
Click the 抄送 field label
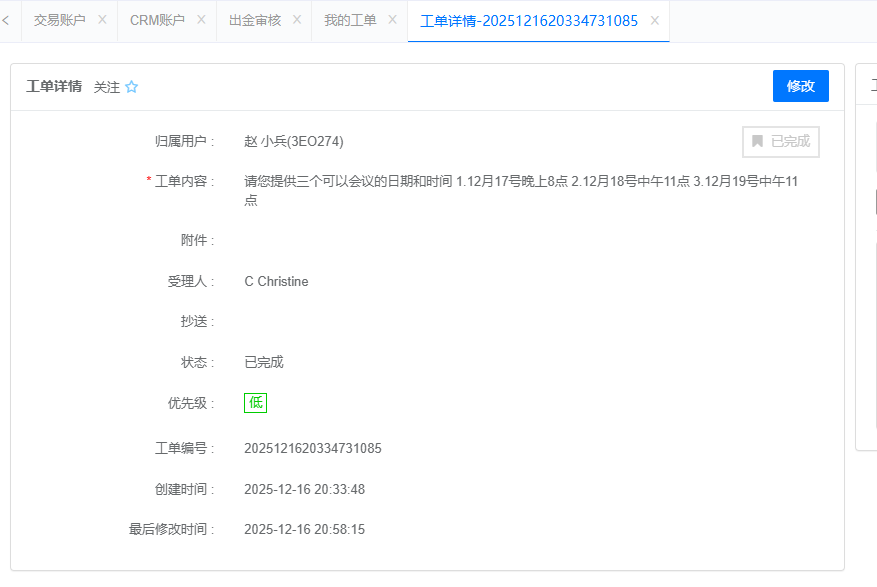pyautogui.click(x=197, y=321)
